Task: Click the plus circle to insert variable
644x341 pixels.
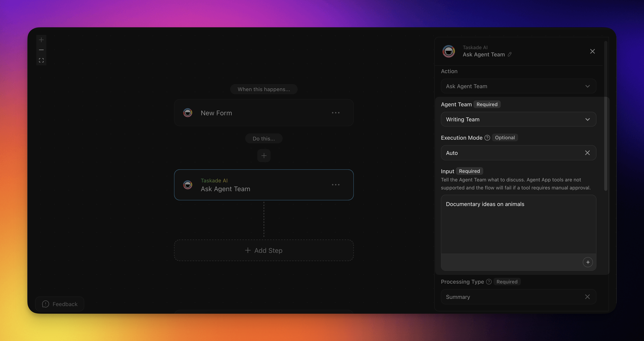Action: pyautogui.click(x=588, y=262)
